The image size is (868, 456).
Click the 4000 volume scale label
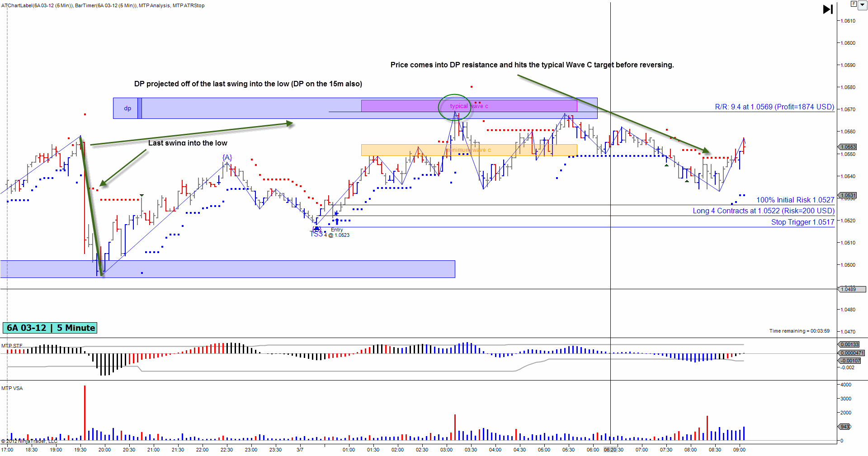pyautogui.click(x=845, y=385)
